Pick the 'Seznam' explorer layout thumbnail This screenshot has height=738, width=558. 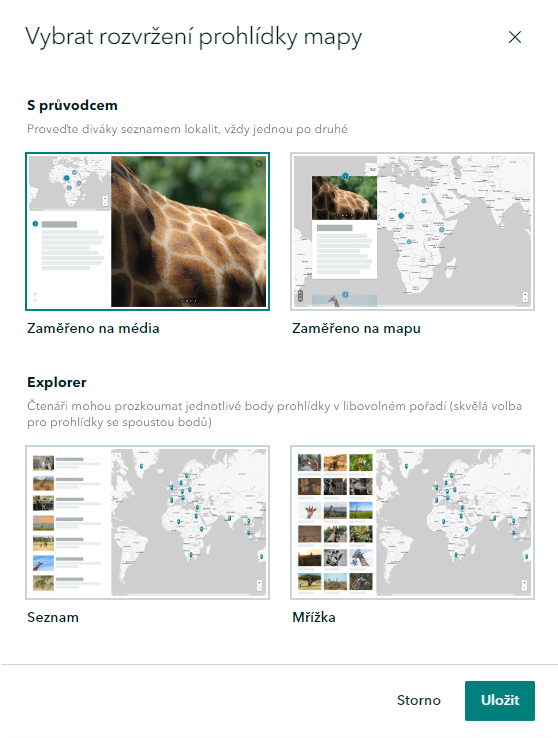[x=147, y=522]
